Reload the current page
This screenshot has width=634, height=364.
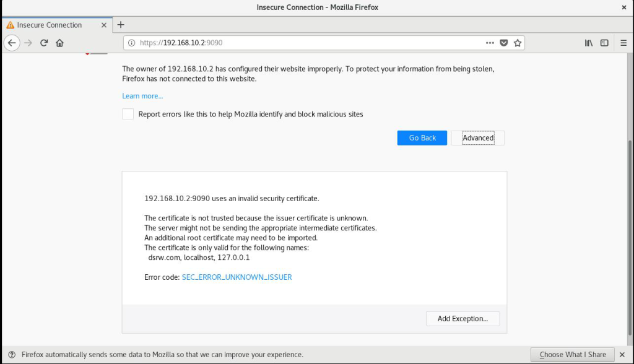tap(44, 43)
